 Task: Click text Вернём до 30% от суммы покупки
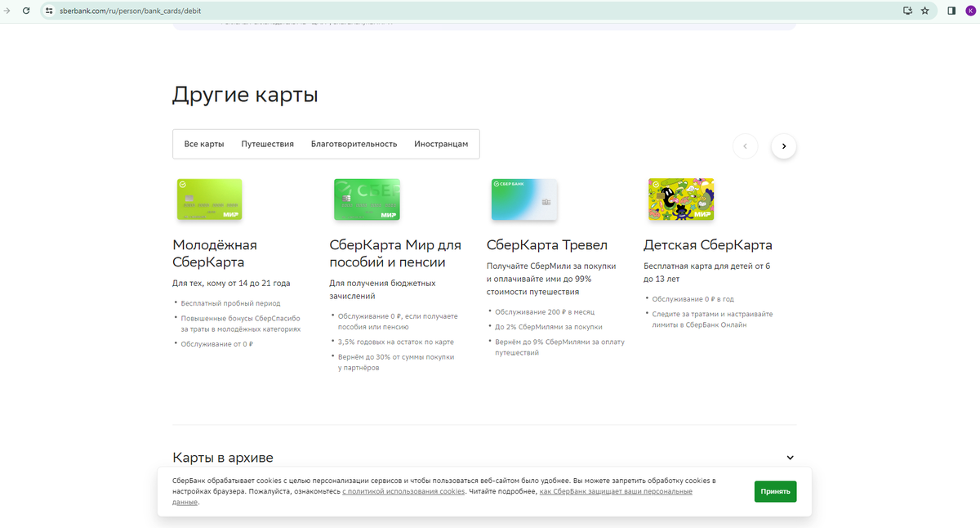[x=395, y=357]
